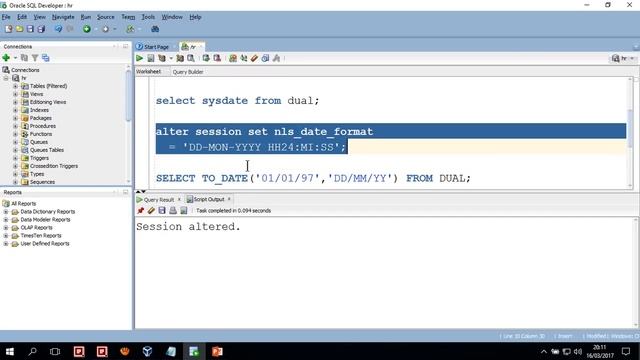The width and height of the screenshot is (640, 360).
Task: Click the Save All icon in main toolbar
Action: click(x=41, y=29)
